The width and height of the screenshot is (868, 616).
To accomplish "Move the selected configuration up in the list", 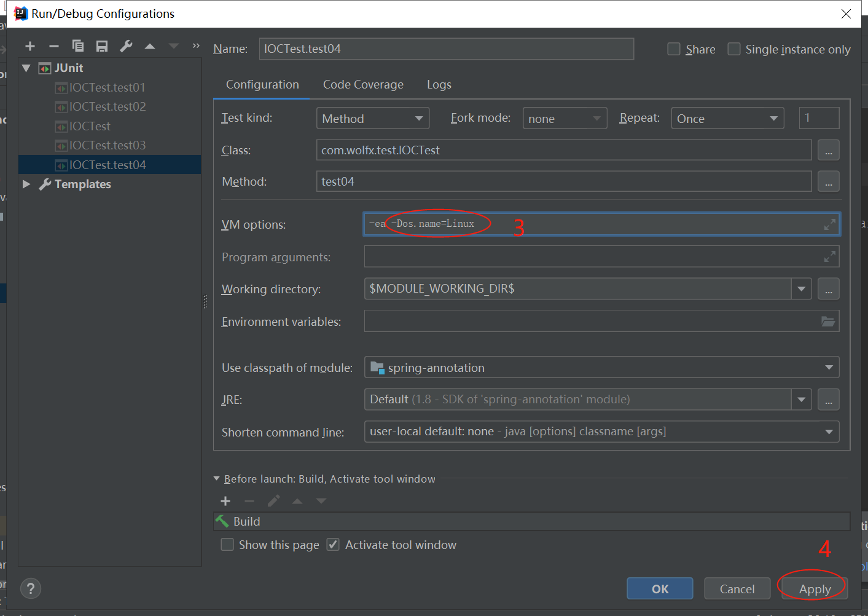I will pyautogui.click(x=150, y=46).
